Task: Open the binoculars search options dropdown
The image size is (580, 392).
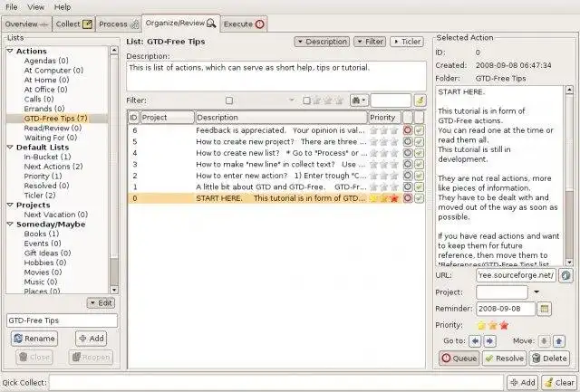Action: pos(359,100)
